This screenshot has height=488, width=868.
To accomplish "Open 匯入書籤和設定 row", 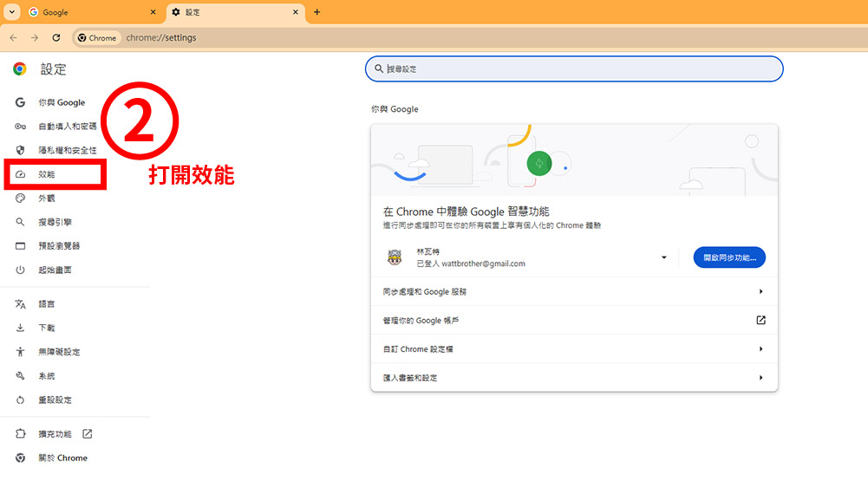I will pyautogui.click(x=574, y=378).
